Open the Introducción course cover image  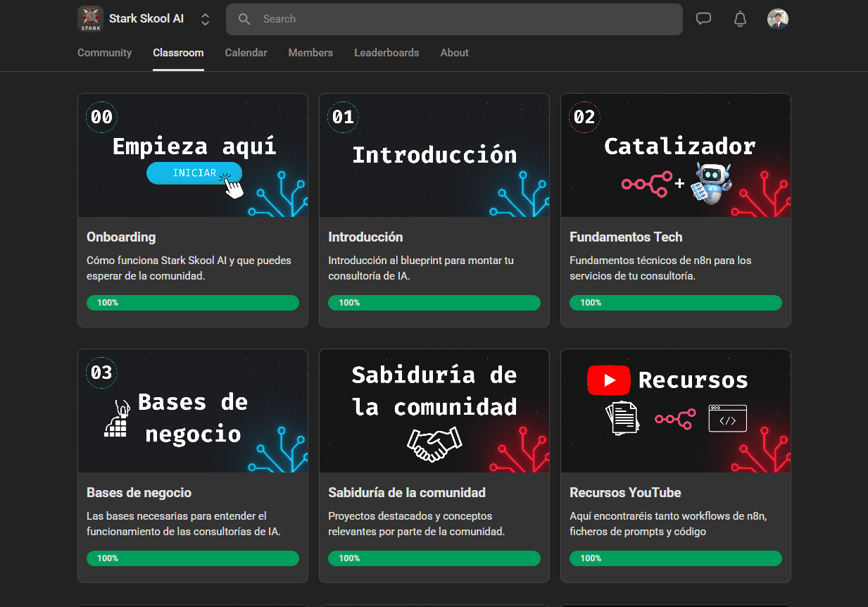(434, 155)
